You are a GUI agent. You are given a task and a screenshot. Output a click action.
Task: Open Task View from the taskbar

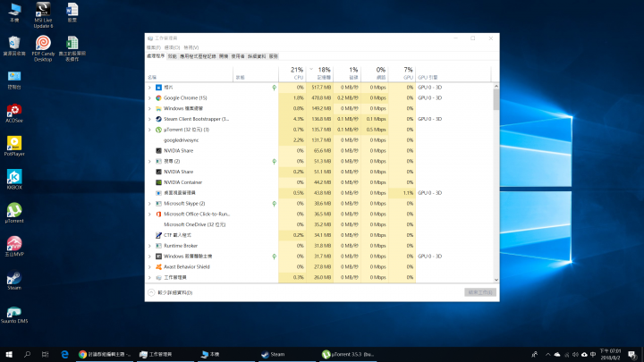coord(46,354)
